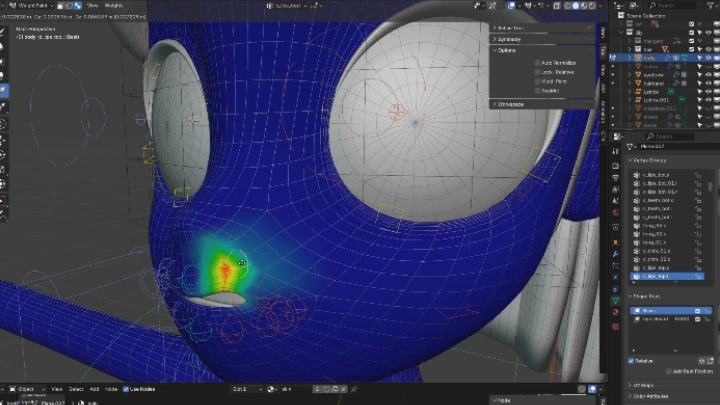Screen dimensions: 720x405
Task: Select the 3D cursor tool in left toolbar
Action: coord(3,124)
